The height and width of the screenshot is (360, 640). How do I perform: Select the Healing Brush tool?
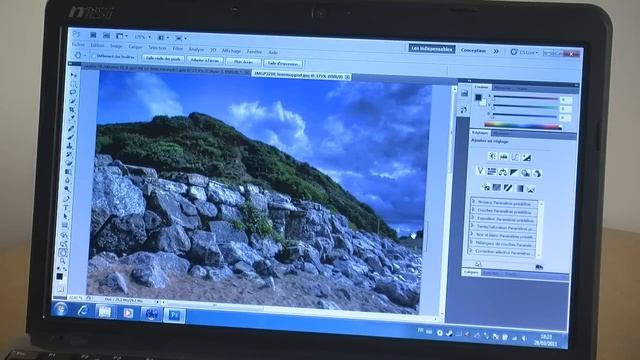tap(71, 128)
